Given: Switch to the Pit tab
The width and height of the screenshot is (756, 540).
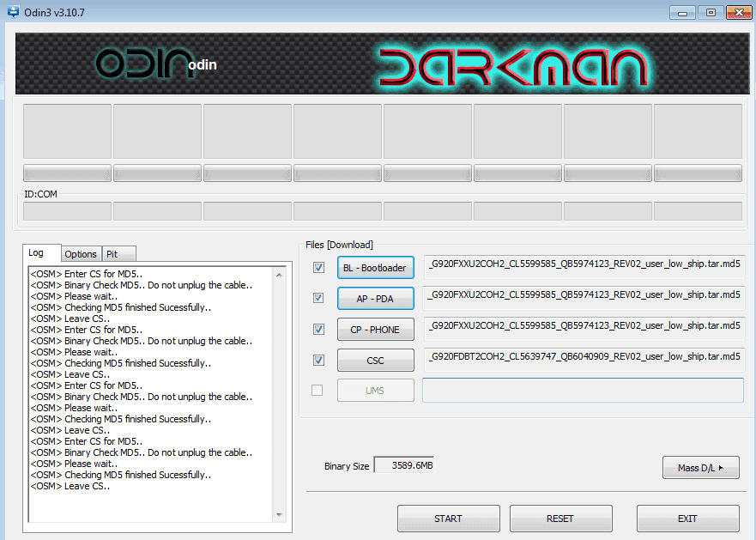Looking at the screenshot, I should click(118, 254).
